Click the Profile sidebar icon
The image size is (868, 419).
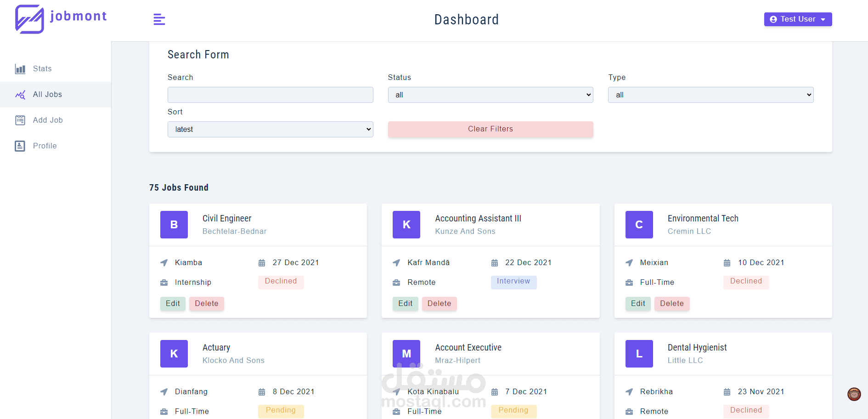(x=20, y=146)
